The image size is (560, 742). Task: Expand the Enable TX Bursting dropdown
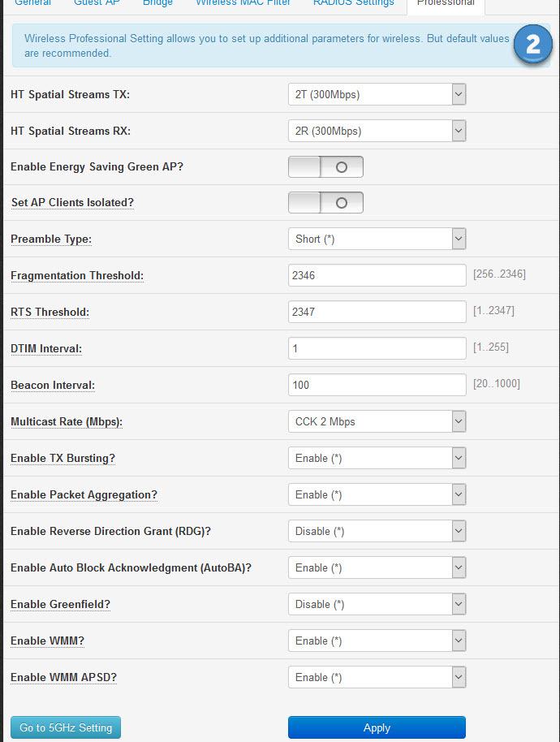[377, 458]
